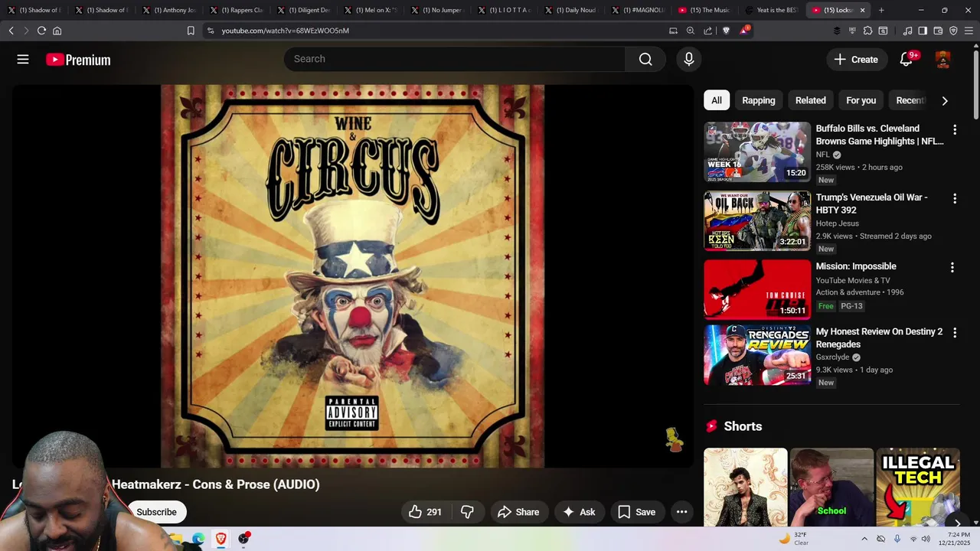Select the All filter chip
This screenshot has height=551, width=980.
pyautogui.click(x=717, y=100)
